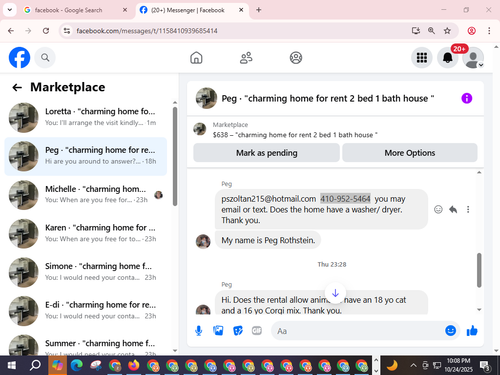
Task: Open the account profile avatar menu
Action: tap(473, 58)
